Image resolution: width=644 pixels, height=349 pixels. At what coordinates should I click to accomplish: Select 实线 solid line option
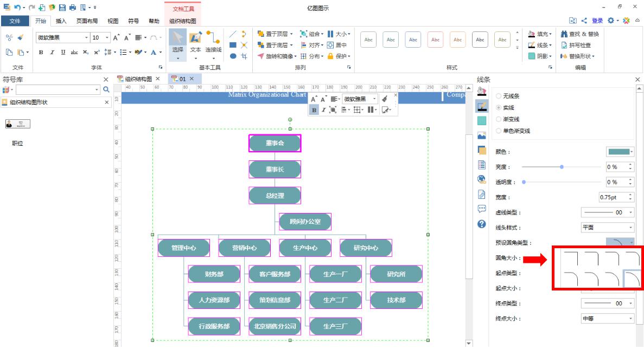pyautogui.click(x=505, y=107)
